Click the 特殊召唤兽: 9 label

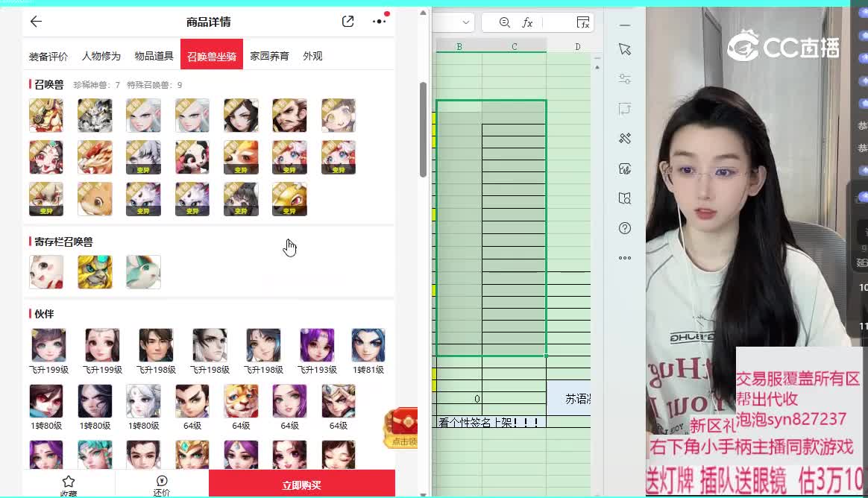point(154,85)
